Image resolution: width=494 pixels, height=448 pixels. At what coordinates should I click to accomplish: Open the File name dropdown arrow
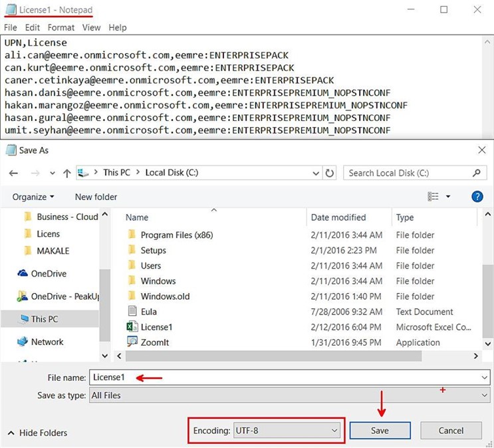(485, 378)
